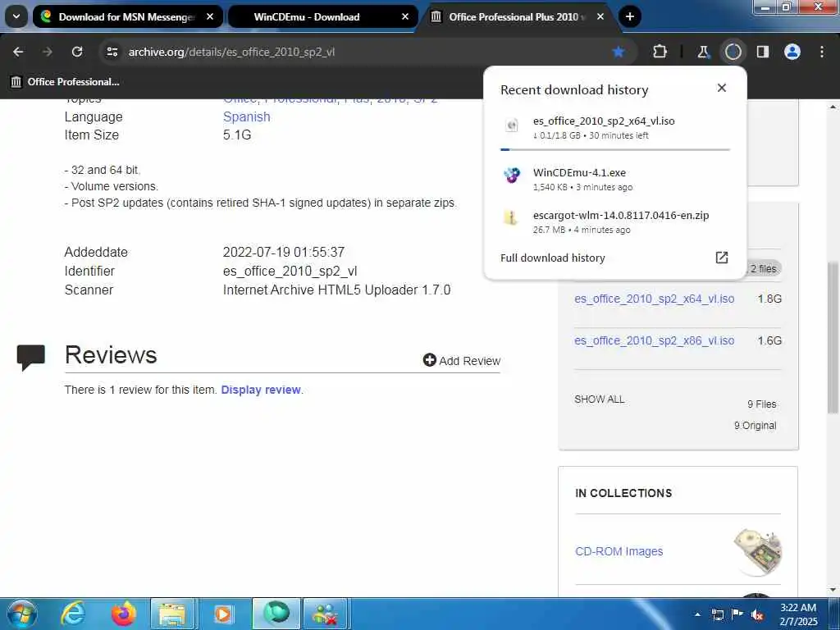Click the Add Review button
The image size is (840, 630).
(x=462, y=361)
